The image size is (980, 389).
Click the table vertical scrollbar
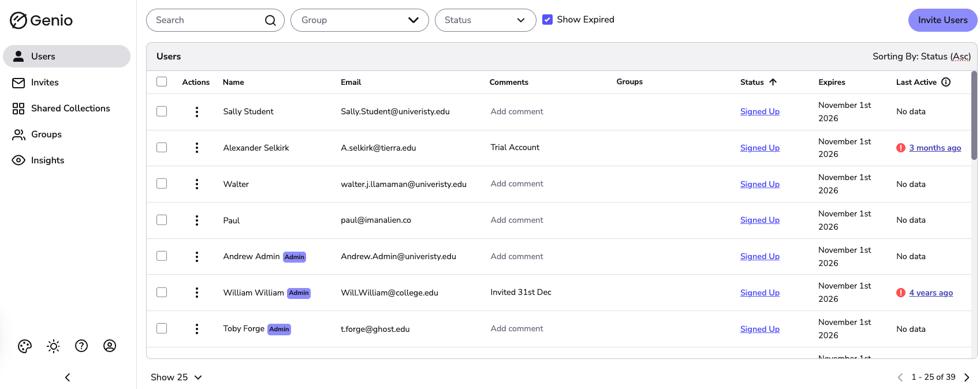[974, 115]
